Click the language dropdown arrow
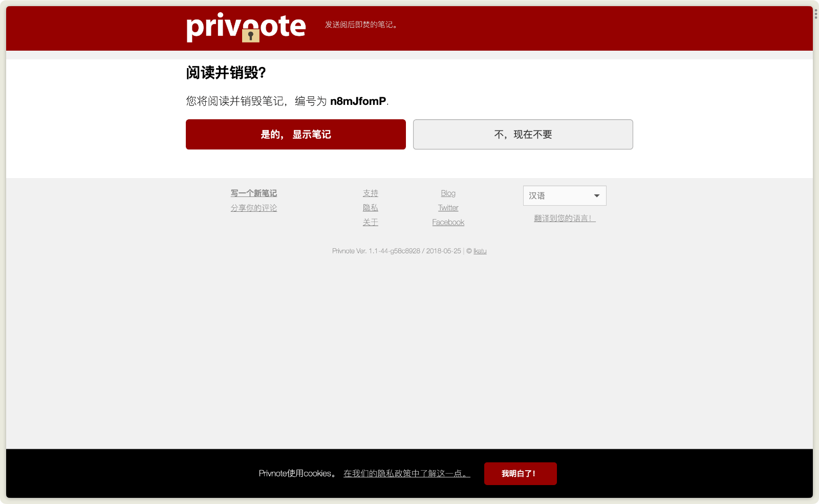This screenshot has width=819, height=504. 596,196
